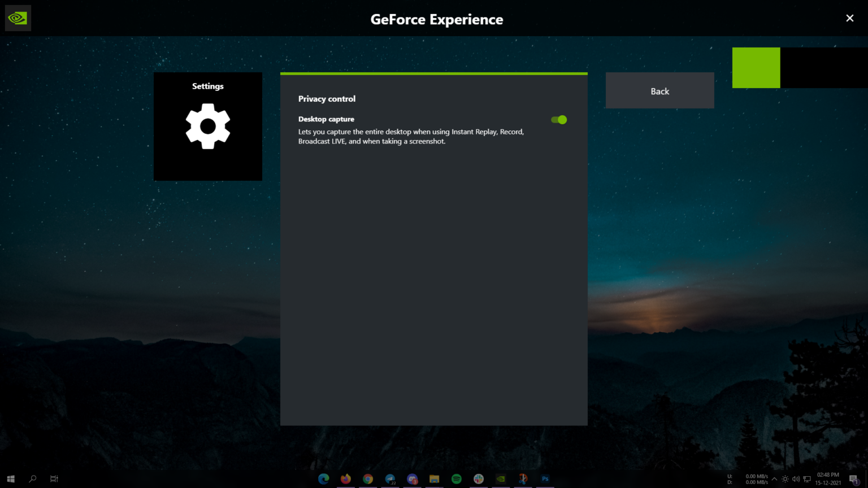The height and width of the screenshot is (488, 868).
Task: Click the green color block top-right
Action: click(756, 67)
